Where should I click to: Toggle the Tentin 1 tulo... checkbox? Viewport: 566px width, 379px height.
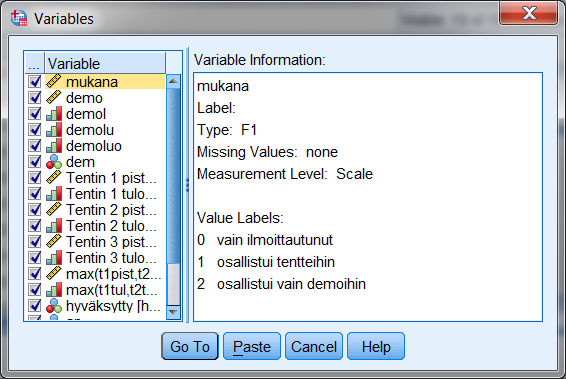pos(35,193)
